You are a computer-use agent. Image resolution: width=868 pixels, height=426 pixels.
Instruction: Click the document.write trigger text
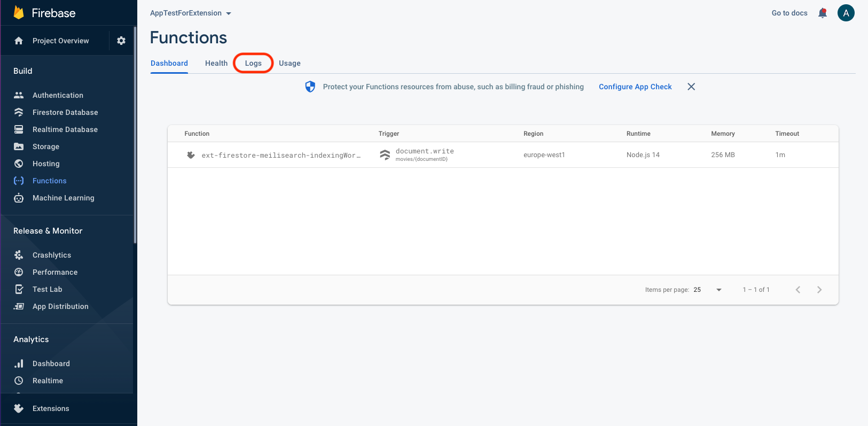pos(425,151)
